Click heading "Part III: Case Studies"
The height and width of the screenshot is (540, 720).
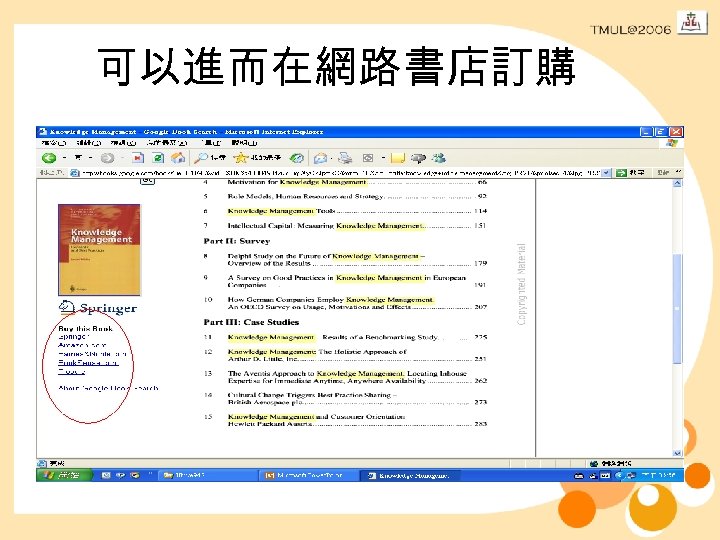click(251, 322)
